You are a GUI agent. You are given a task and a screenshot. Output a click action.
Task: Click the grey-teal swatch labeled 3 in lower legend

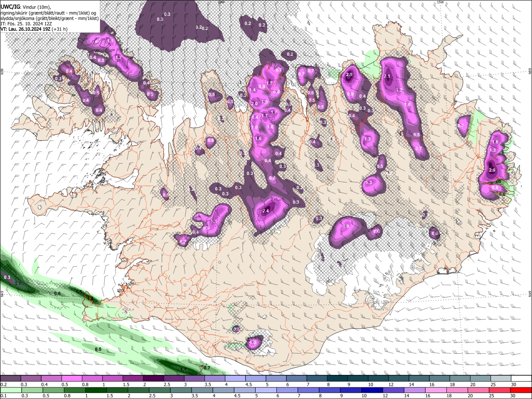click(180, 390)
